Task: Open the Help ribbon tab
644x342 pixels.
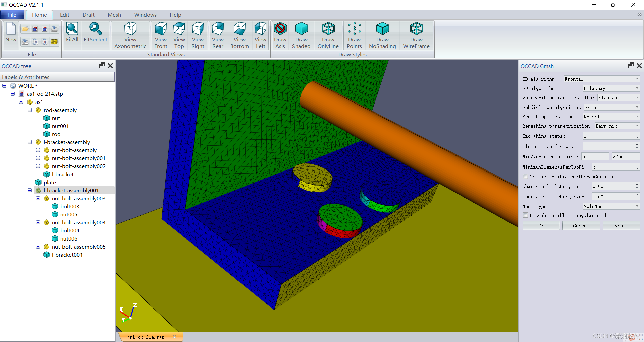Action: click(x=175, y=15)
